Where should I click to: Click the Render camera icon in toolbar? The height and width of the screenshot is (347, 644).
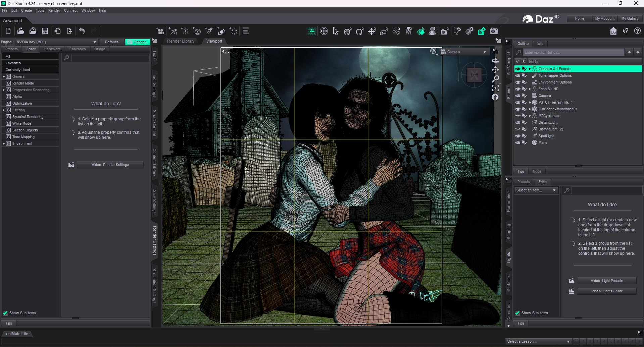coord(494,31)
